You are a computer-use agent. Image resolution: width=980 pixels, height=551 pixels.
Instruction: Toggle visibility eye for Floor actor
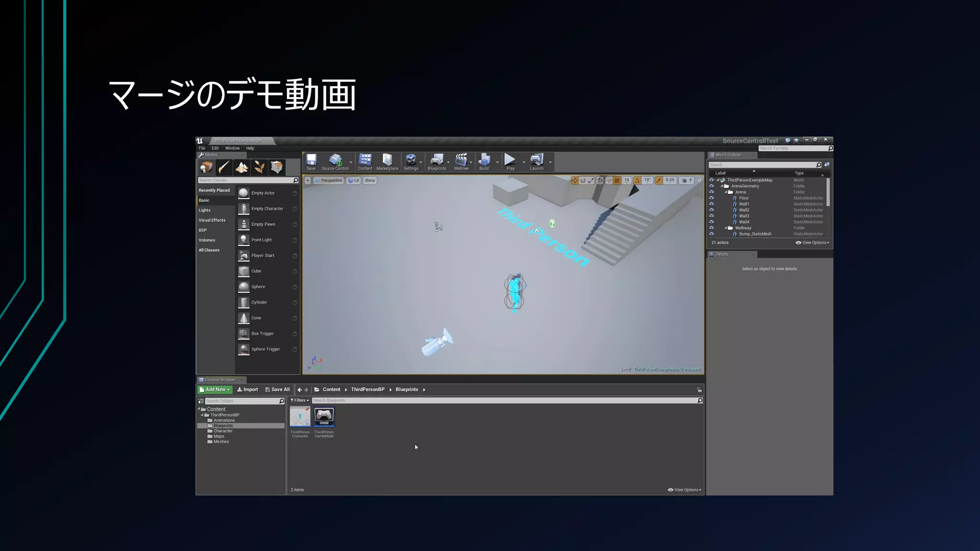[711, 198]
